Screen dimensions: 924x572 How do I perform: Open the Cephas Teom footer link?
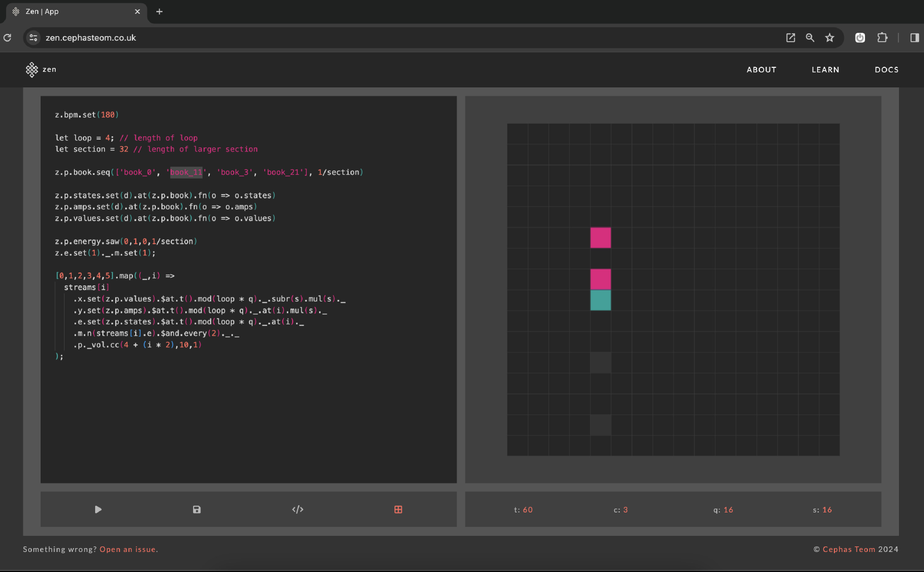click(848, 549)
